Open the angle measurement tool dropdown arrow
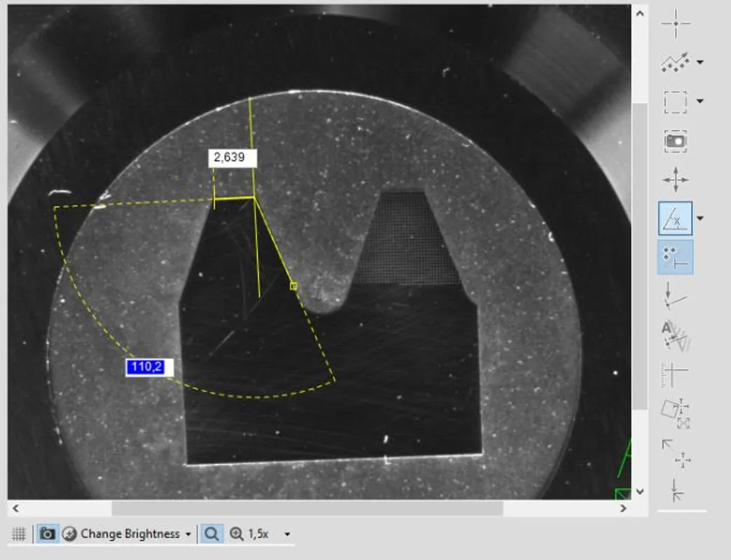The height and width of the screenshot is (560, 731). [699, 218]
